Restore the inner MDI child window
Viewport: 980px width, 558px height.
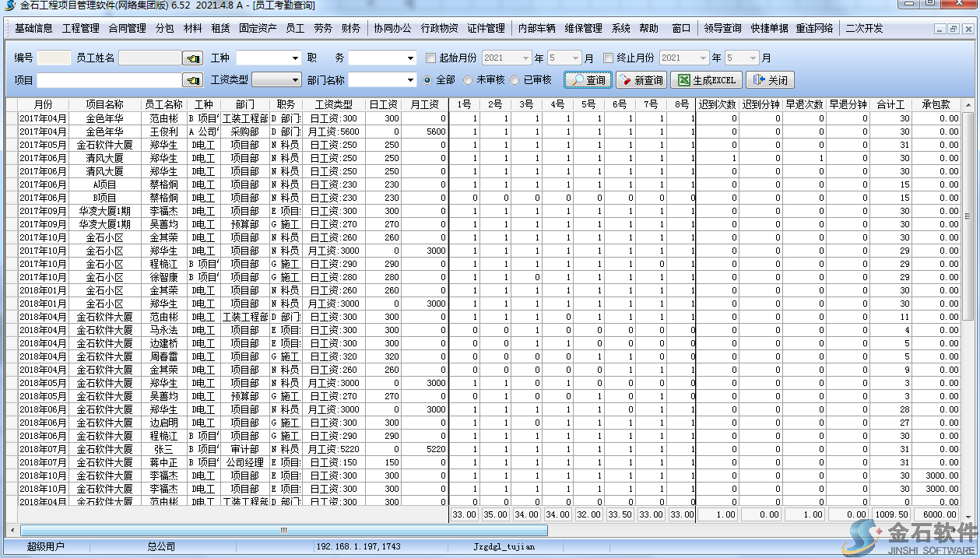pyautogui.click(x=953, y=29)
